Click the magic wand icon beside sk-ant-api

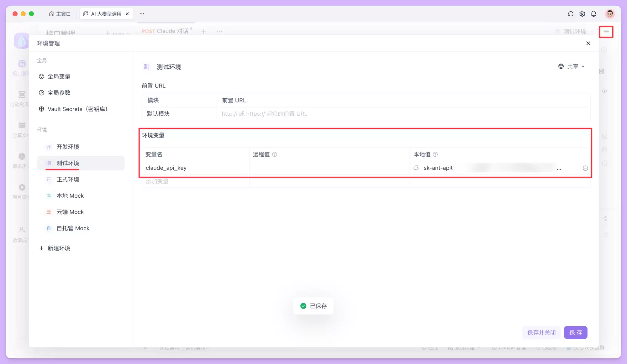(416, 168)
